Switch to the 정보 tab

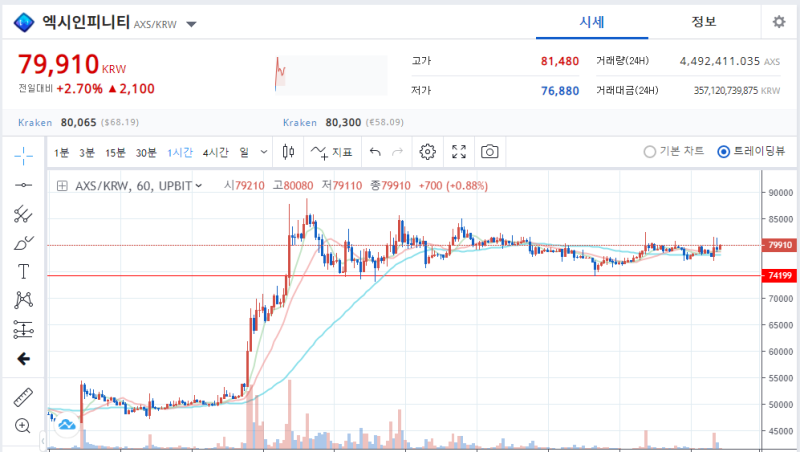(704, 22)
